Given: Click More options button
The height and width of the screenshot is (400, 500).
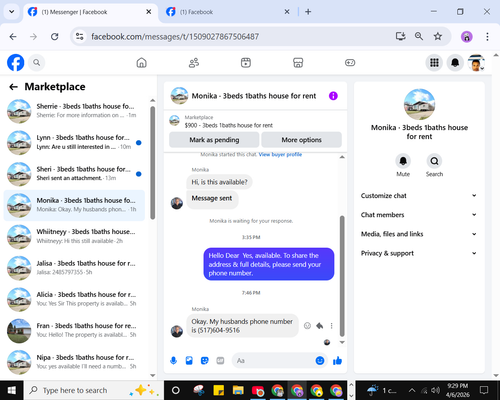Looking at the screenshot, I should 301,140.
